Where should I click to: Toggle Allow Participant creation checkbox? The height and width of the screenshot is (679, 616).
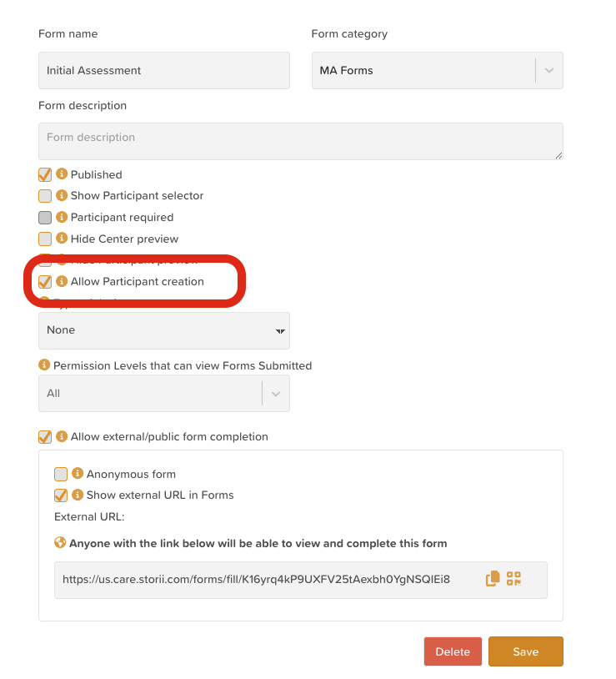click(x=45, y=282)
